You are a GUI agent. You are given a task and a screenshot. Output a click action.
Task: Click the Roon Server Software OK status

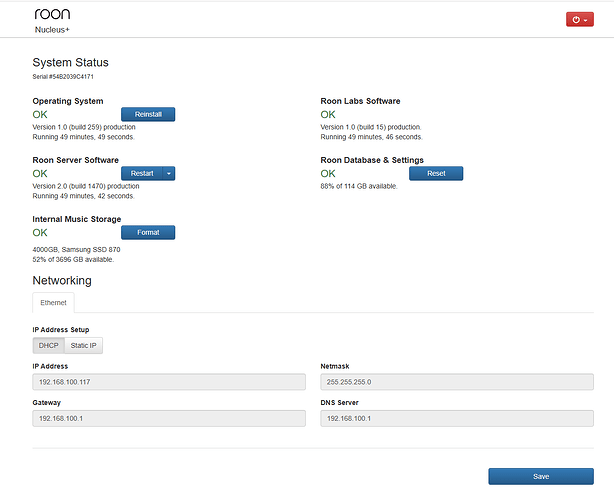(40, 174)
